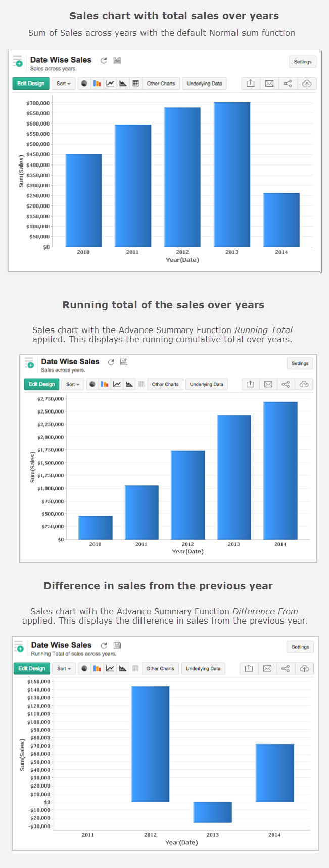Image resolution: width=329 pixels, height=868 pixels.
Task: Refresh the Date Wise Sales report
Action: 104,60
